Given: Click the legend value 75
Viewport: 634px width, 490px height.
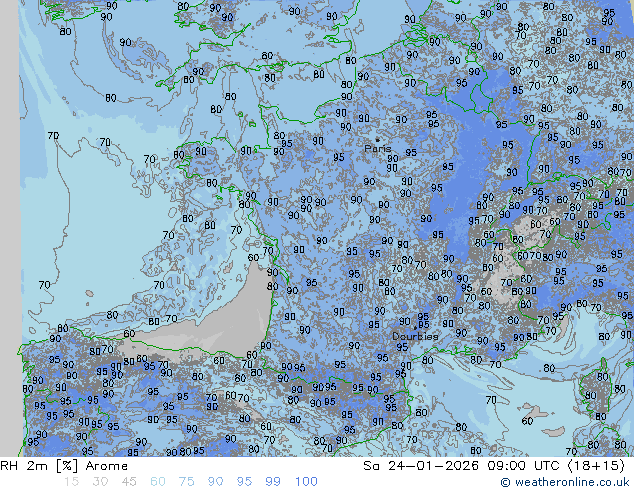Looking at the screenshot, I should (186, 482).
